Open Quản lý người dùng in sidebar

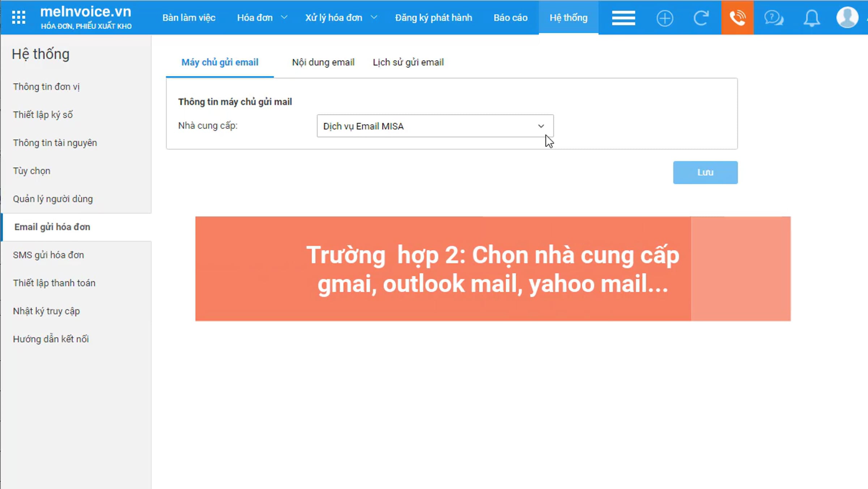[53, 199]
